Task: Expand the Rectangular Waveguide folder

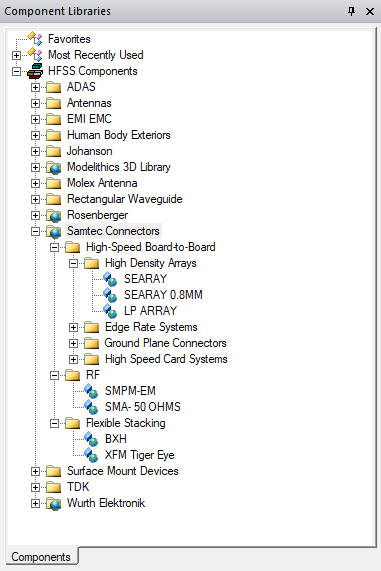Action: (35, 200)
